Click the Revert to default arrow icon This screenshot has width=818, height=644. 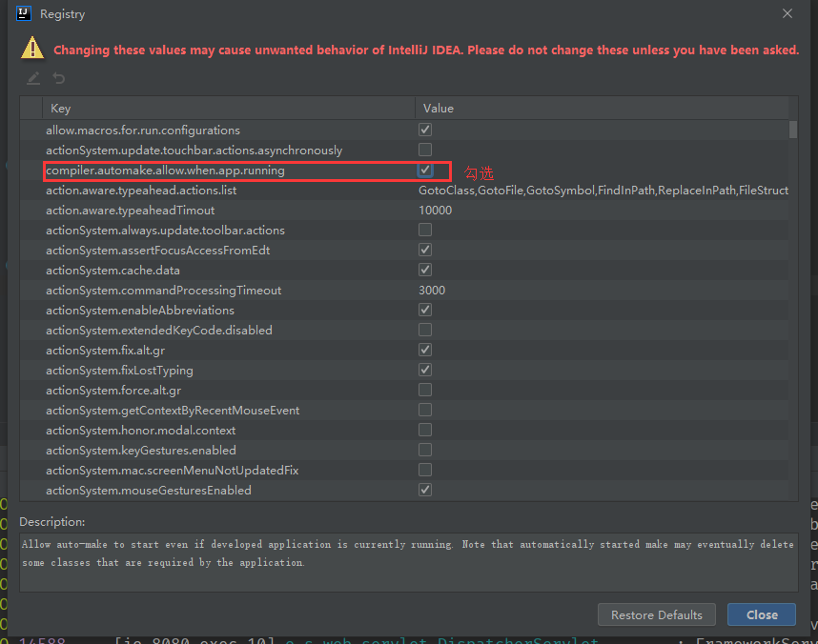coord(59,78)
